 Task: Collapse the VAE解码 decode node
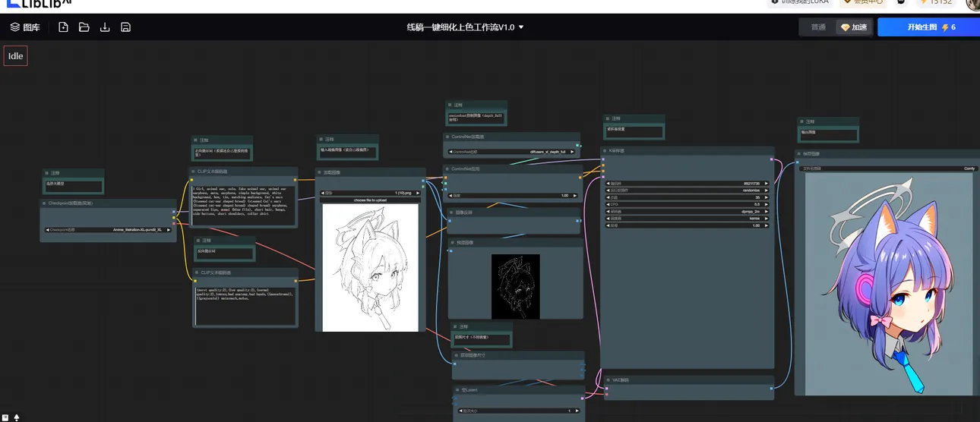(x=608, y=380)
